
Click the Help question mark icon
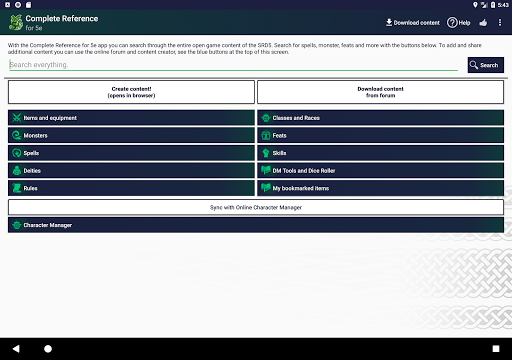pyautogui.click(x=452, y=23)
